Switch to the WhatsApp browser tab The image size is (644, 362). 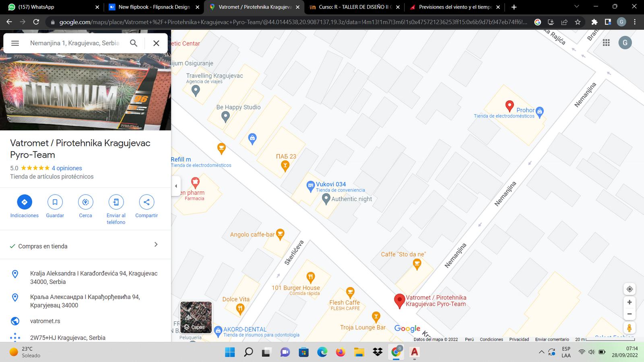[x=52, y=7]
